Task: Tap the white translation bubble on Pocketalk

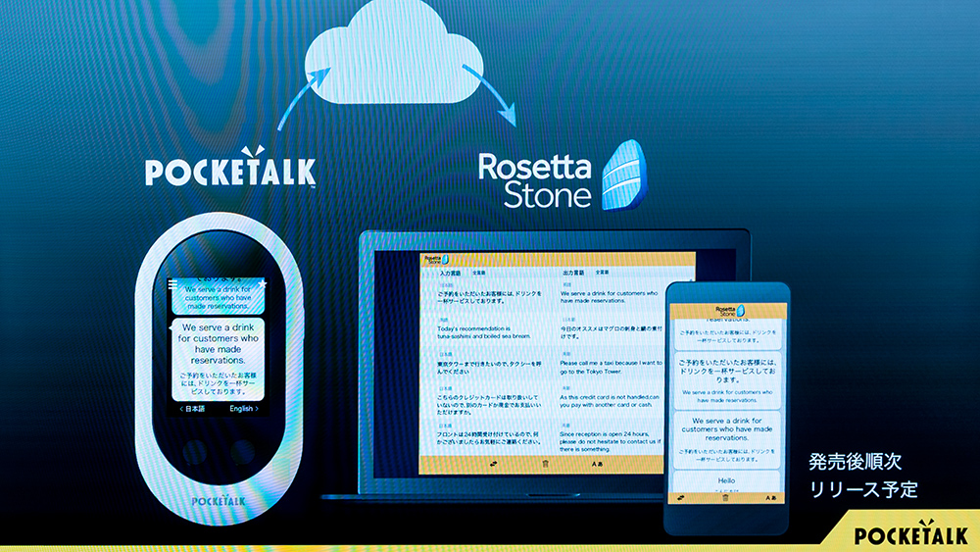Action: pyautogui.click(x=219, y=359)
